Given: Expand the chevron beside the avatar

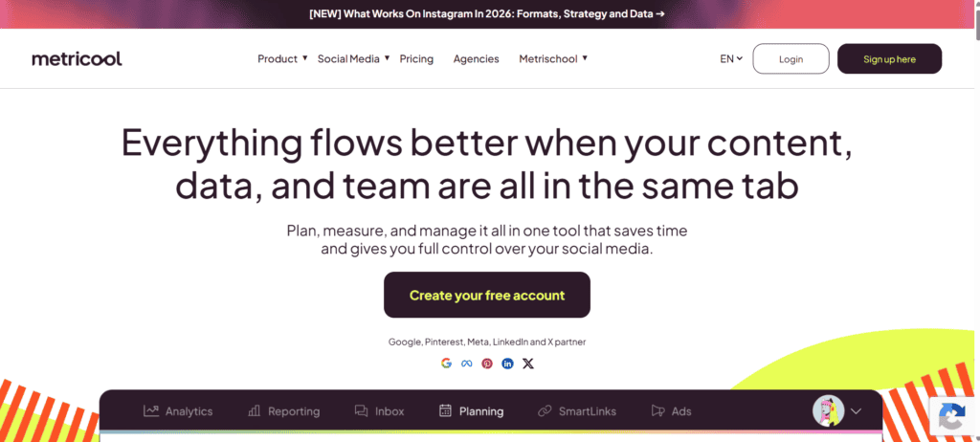Looking at the screenshot, I should (857, 410).
